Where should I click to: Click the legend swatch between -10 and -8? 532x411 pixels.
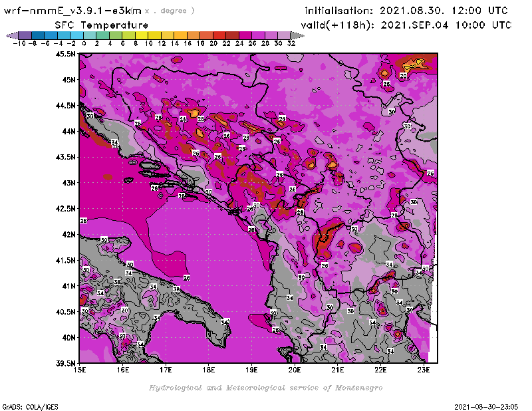pos(25,35)
